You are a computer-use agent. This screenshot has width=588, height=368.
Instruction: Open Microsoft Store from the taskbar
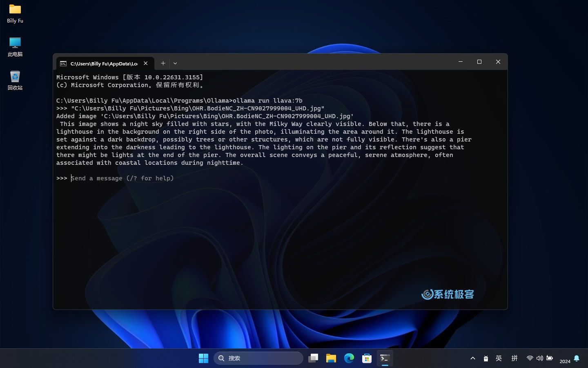point(367,358)
